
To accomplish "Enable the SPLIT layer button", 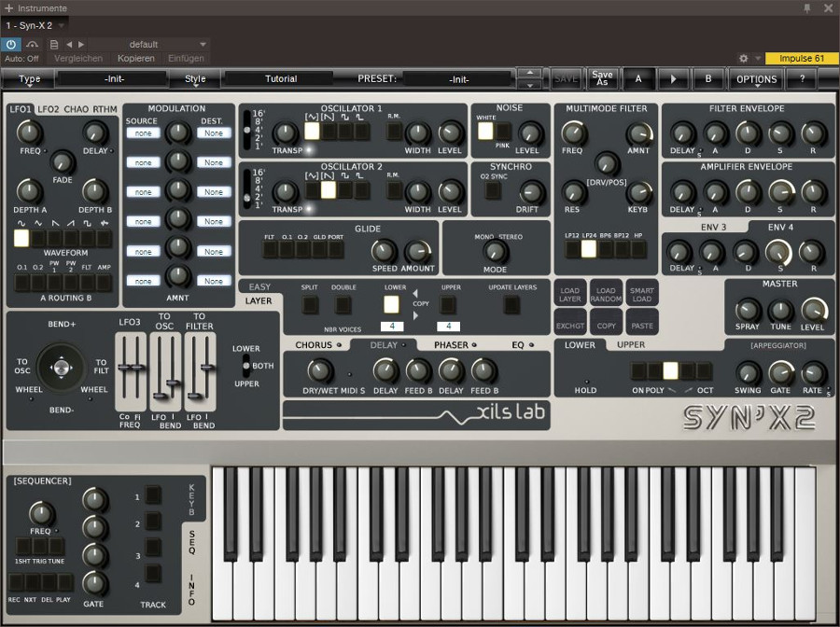I will (310, 305).
